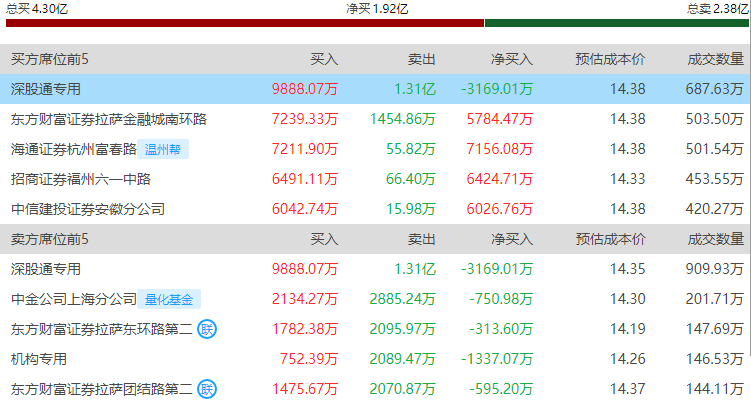Sort by 买入 column in 买方席位前5 header
Viewport: 751px width, 401px height.
coord(324,59)
